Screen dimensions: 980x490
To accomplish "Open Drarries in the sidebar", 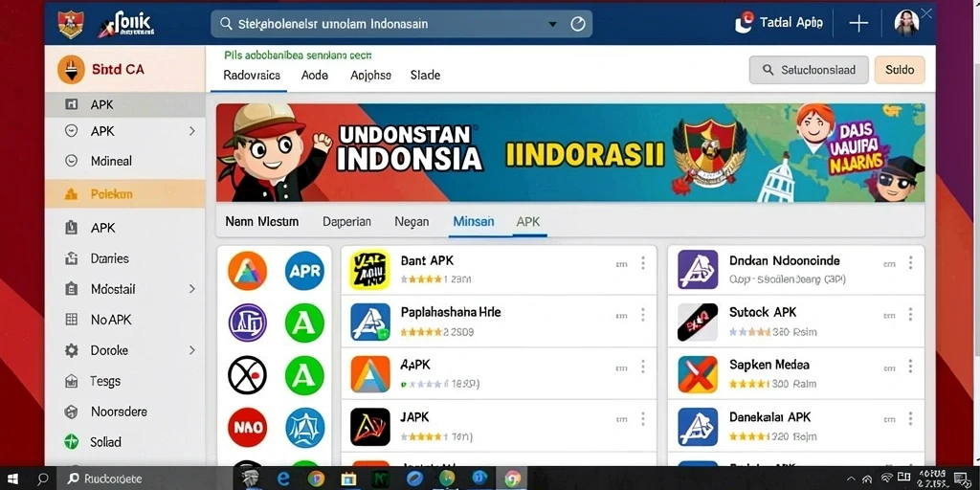I will [x=125, y=258].
